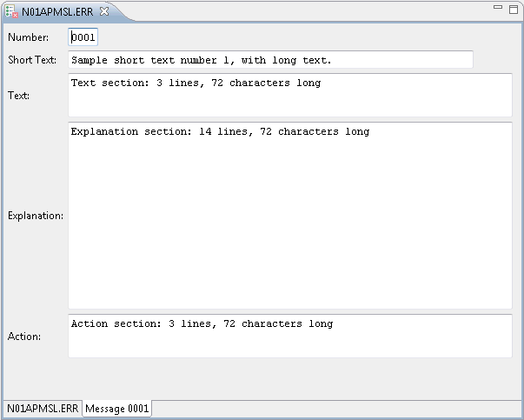Switch to the N01APMSL.ERR bottom page tab
The image size is (524, 420).
(x=43, y=409)
